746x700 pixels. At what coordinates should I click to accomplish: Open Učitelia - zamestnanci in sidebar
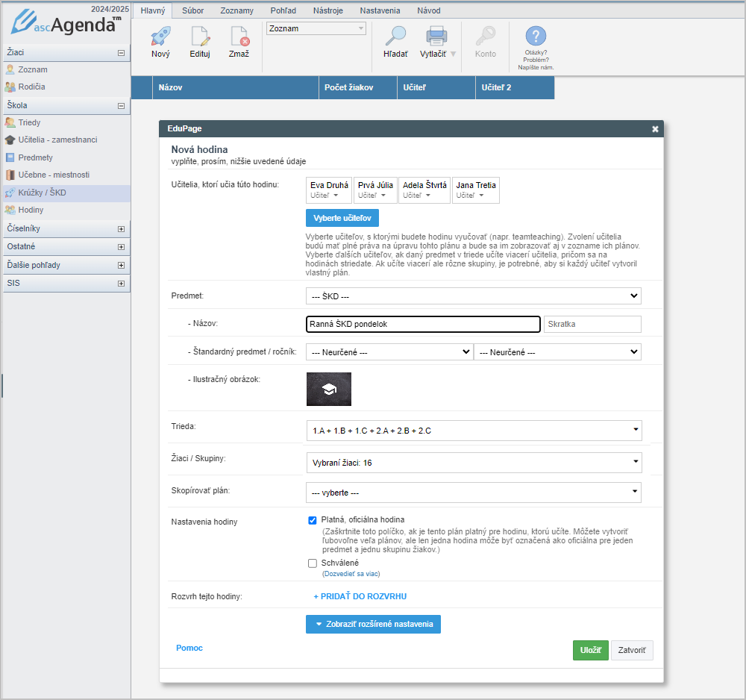(57, 140)
